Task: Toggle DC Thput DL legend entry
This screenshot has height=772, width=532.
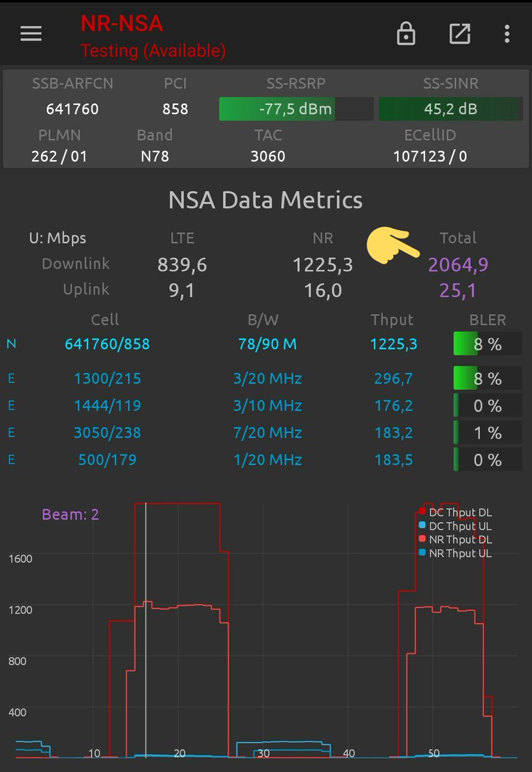Action: click(x=455, y=513)
